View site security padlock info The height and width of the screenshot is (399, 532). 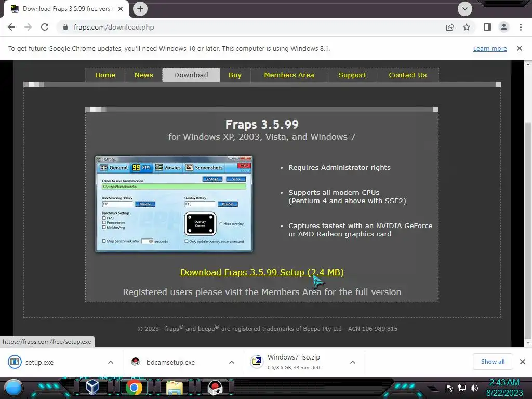tap(65, 27)
